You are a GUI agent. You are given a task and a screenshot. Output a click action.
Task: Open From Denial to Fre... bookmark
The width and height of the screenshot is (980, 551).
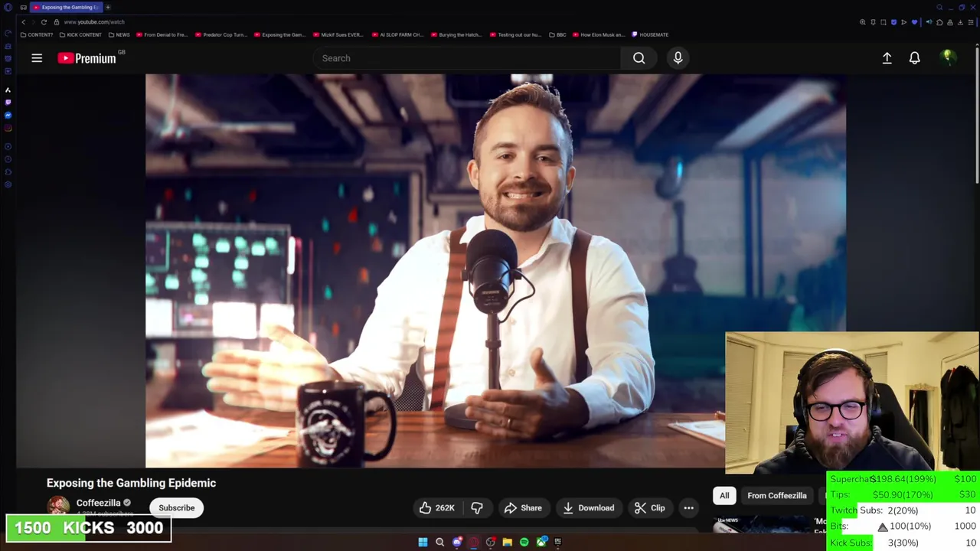click(x=162, y=34)
